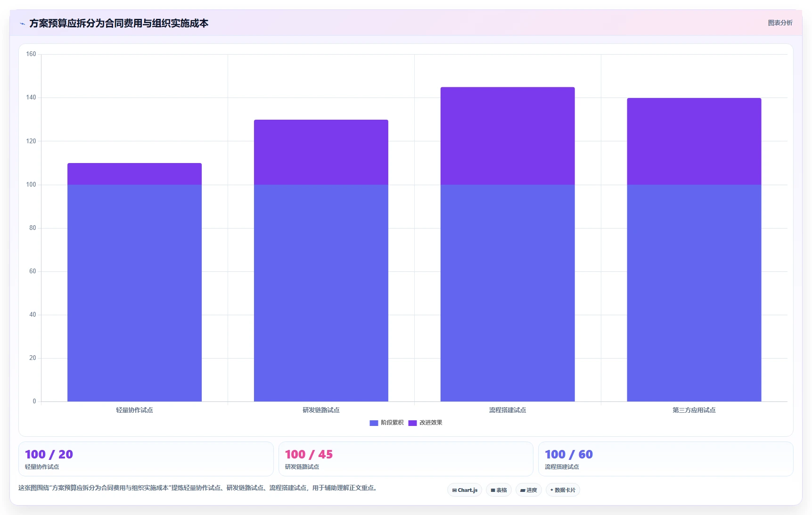The width and height of the screenshot is (812, 515).
Task: Click the small icon before the title
Action: click(23, 24)
